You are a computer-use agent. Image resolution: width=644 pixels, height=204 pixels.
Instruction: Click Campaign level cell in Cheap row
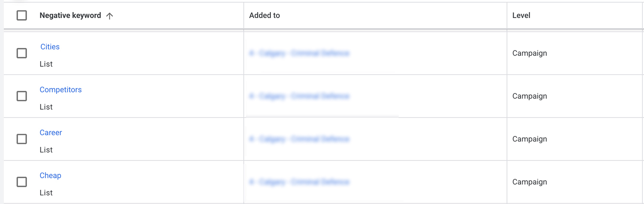pyautogui.click(x=529, y=182)
